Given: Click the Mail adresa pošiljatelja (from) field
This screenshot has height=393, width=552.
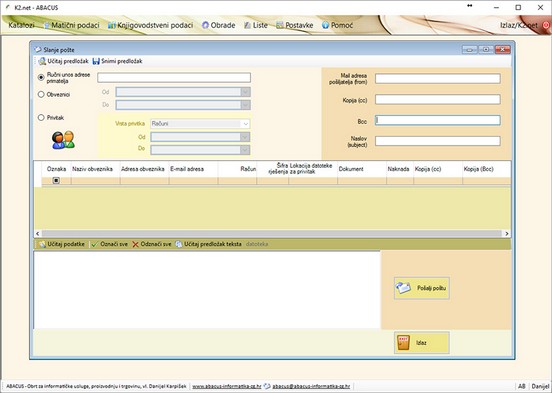Looking at the screenshot, I should tap(438, 79).
